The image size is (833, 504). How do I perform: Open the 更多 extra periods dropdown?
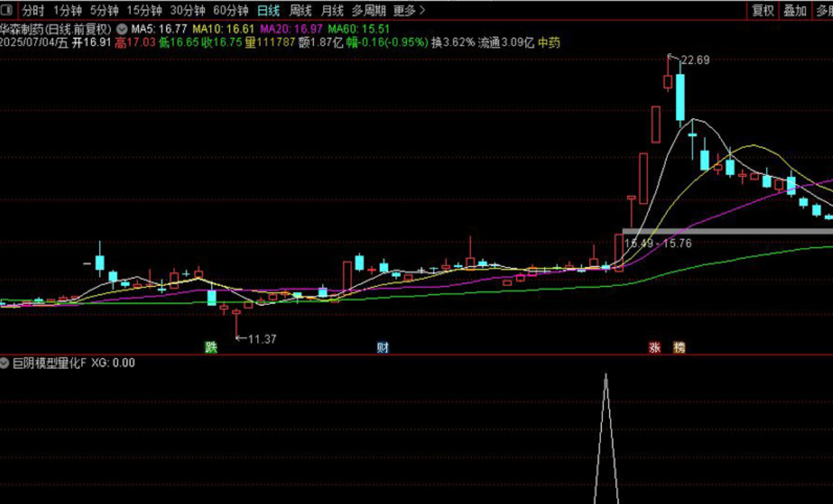tap(405, 10)
